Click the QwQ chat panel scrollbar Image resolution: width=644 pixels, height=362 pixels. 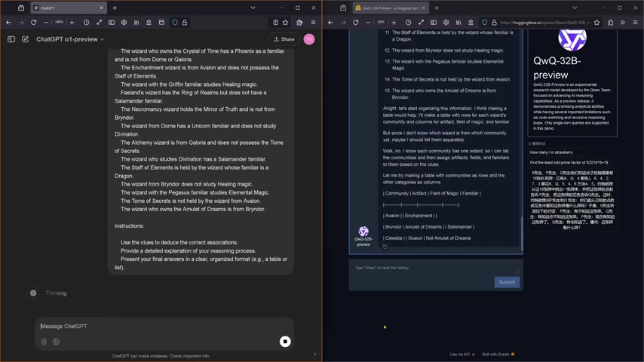point(522,233)
